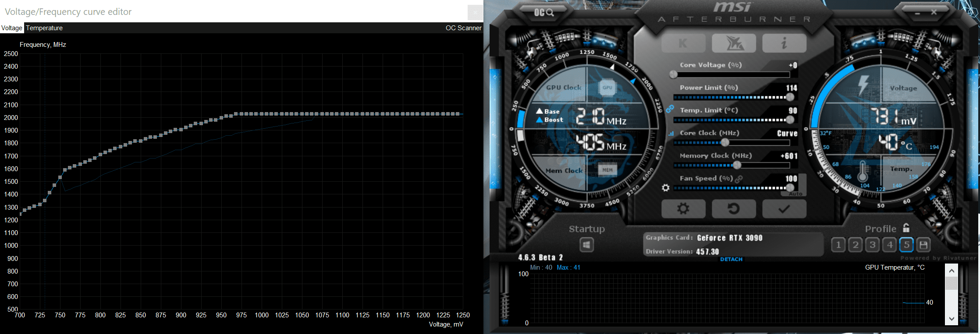Click the profile lock icon
Image resolution: width=980 pixels, height=334 pixels.
pyautogui.click(x=906, y=228)
